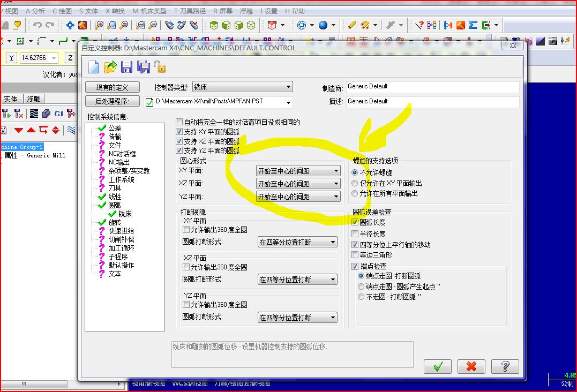Click the red die view icon

(272, 25)
